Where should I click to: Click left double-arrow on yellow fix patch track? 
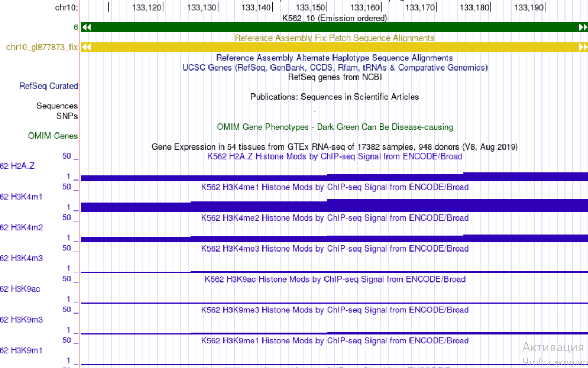[86, 47]
